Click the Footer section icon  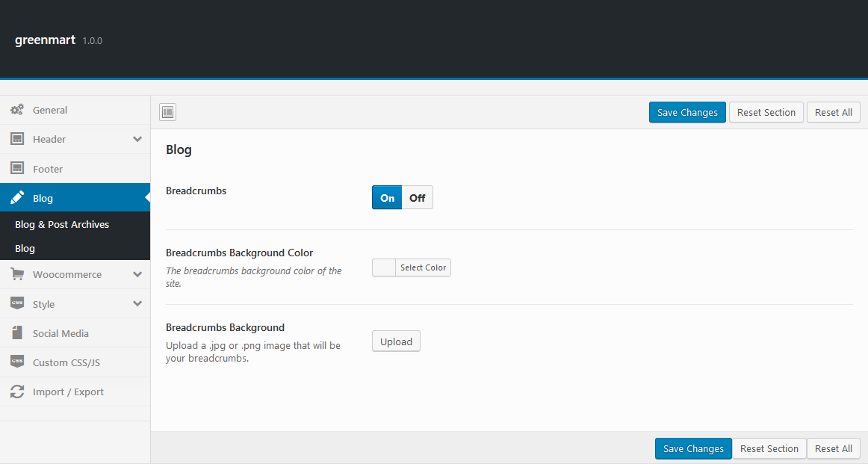pyautogui.click(x=17, y=169)
